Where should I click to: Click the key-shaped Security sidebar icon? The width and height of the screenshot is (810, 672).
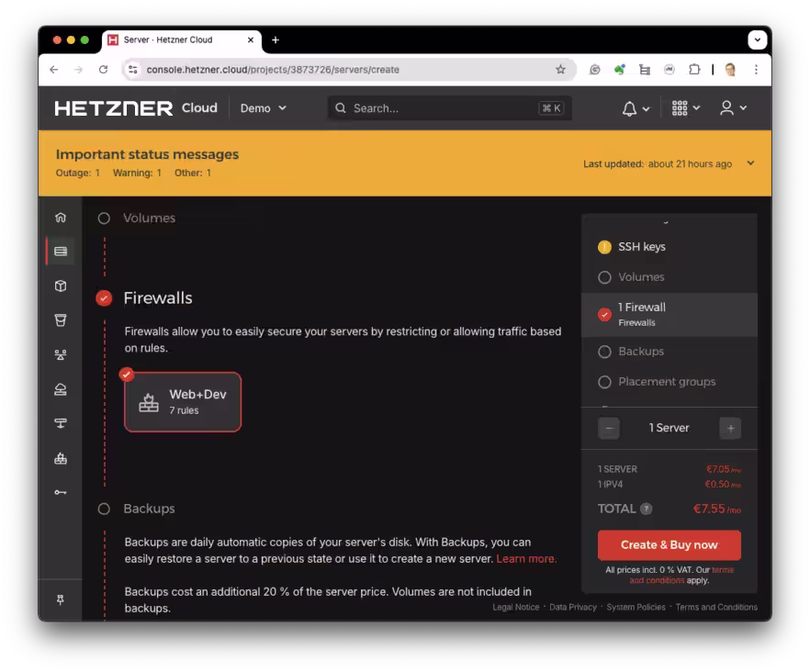point(60,492)
